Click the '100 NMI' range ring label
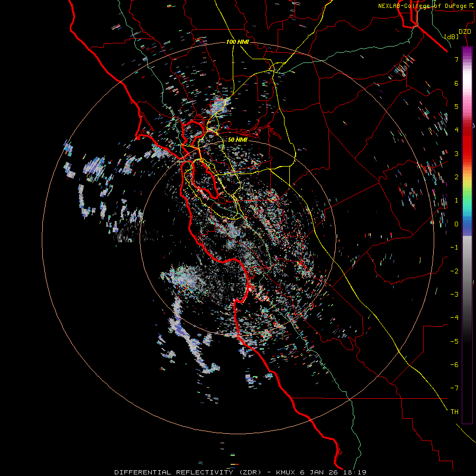Screen dimensions: 476x476 pyautogui.click(x=237, y=42)
